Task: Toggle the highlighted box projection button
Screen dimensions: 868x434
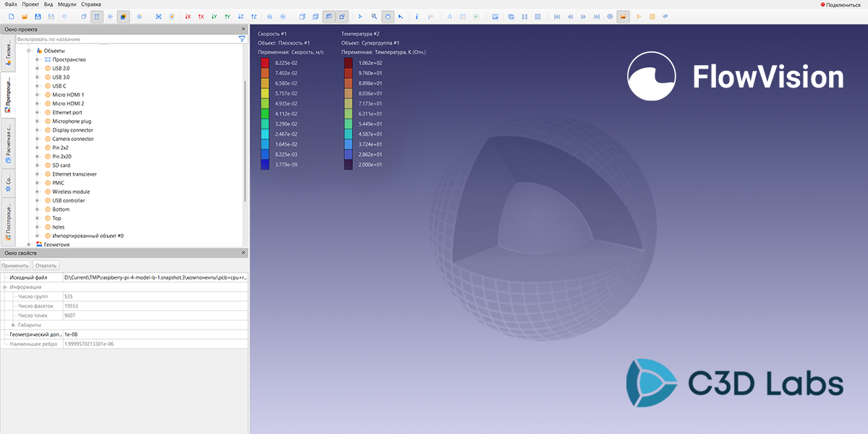Action: click(341, 16)
